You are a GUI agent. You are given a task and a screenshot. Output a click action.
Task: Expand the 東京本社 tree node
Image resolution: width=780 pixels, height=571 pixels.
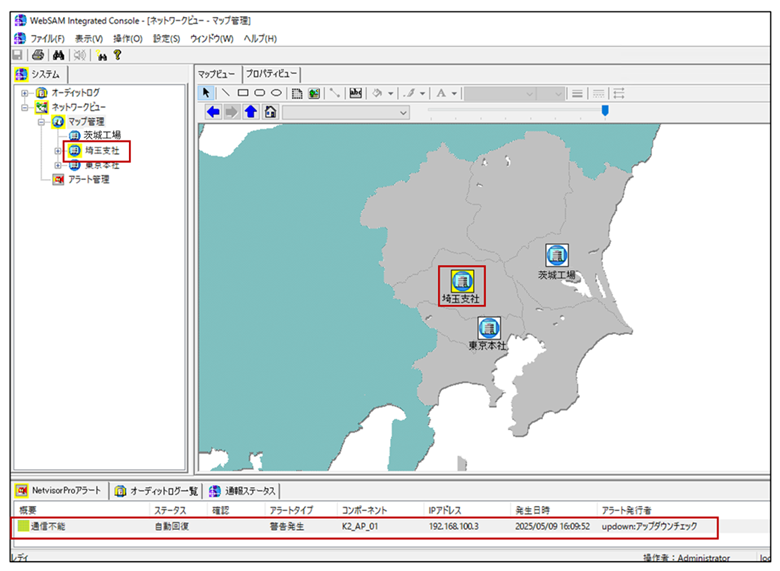click(x=57, y=165)
